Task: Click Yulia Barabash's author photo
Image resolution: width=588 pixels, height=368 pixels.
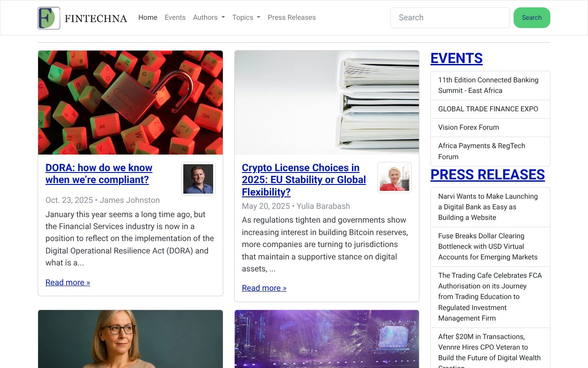Action: click(x=394, y=177)
